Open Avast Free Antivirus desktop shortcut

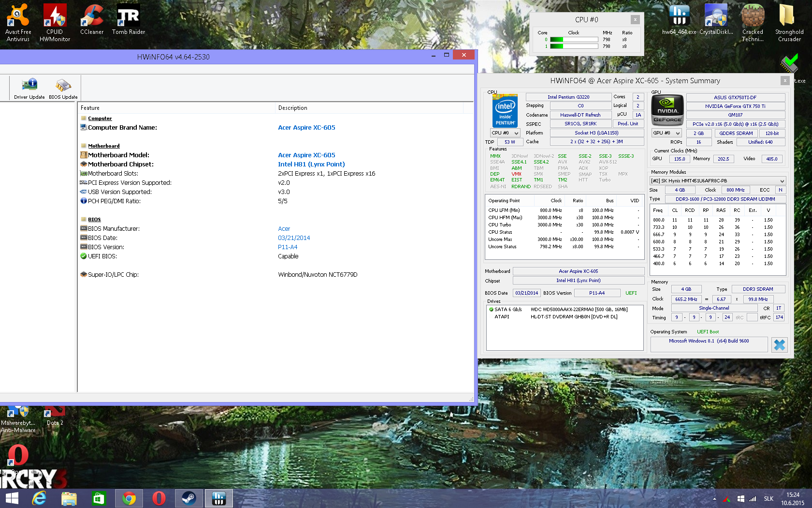click(18, 22)
